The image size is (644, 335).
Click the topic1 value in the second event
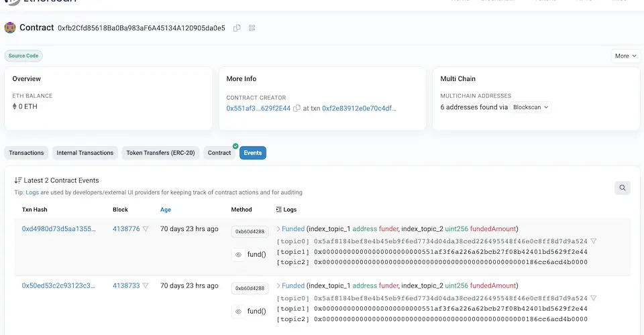pyautogui.click(x=451, y=308)
